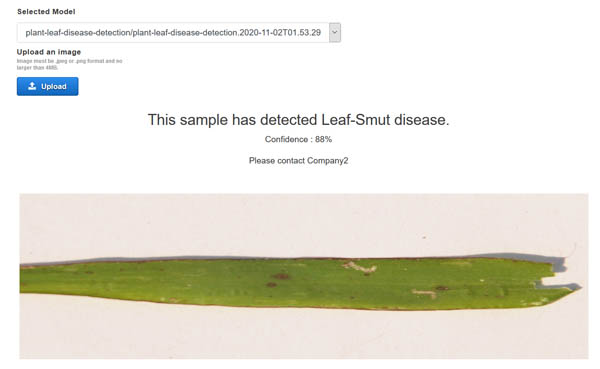Click the chevron arrow on model selector
This screenshot has height=369, width=600.
pos(335,33)
